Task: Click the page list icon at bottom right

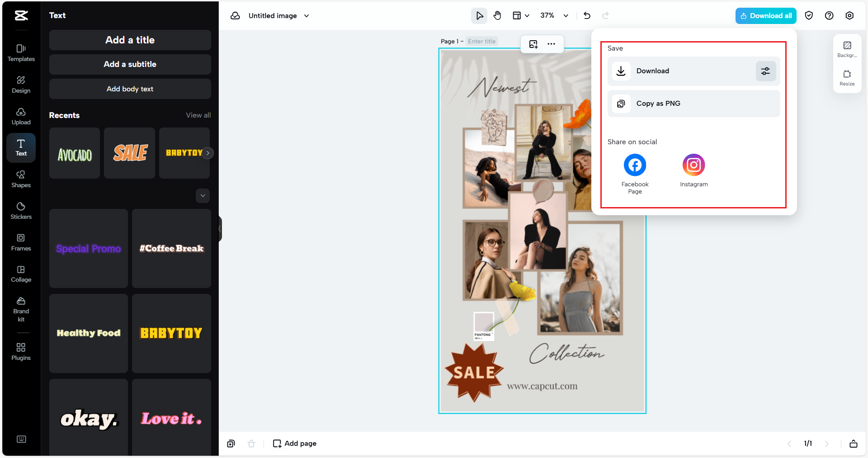Action: [854, 444]
